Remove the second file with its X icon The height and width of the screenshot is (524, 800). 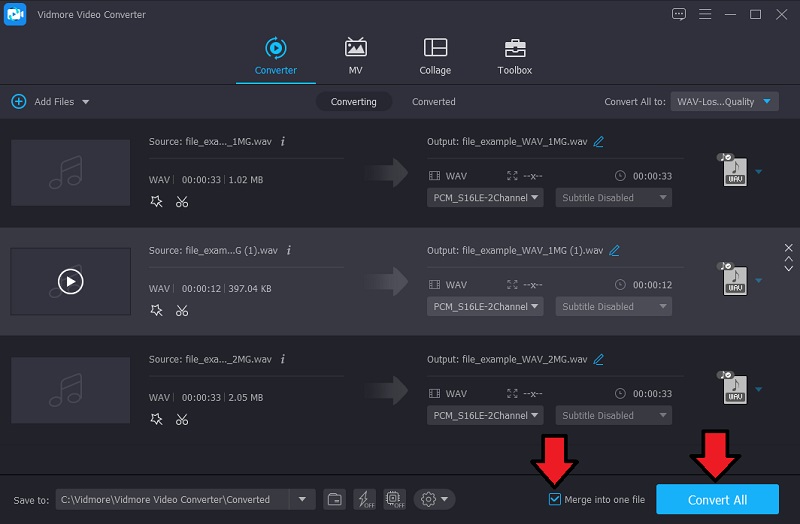pyautogui.click(x=788, y=247)
